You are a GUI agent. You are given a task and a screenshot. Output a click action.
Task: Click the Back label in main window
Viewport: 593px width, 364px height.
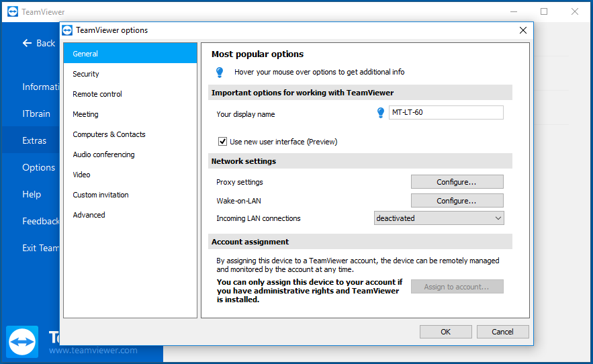[x=46, y=43]
